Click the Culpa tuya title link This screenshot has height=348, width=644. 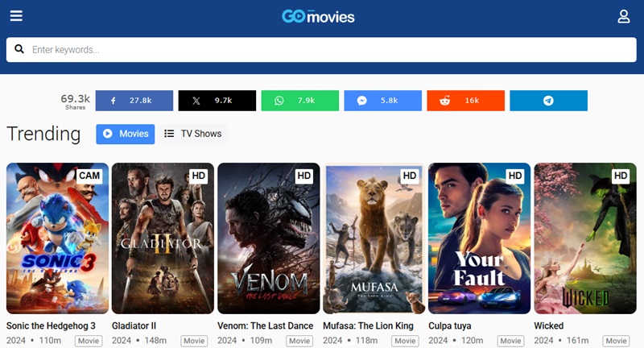pos(450,325)
